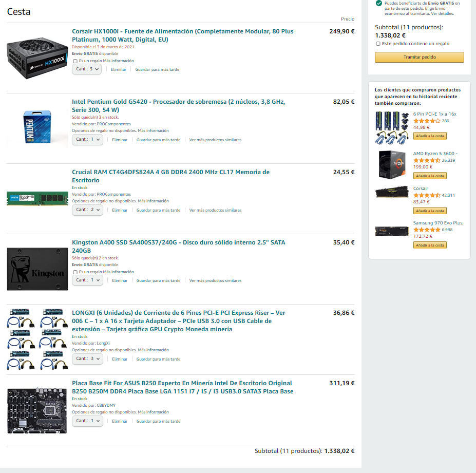Open LONGXI PCI-E riser product image
This screenshot has height=473, width=476.
[x=37, y=339]
